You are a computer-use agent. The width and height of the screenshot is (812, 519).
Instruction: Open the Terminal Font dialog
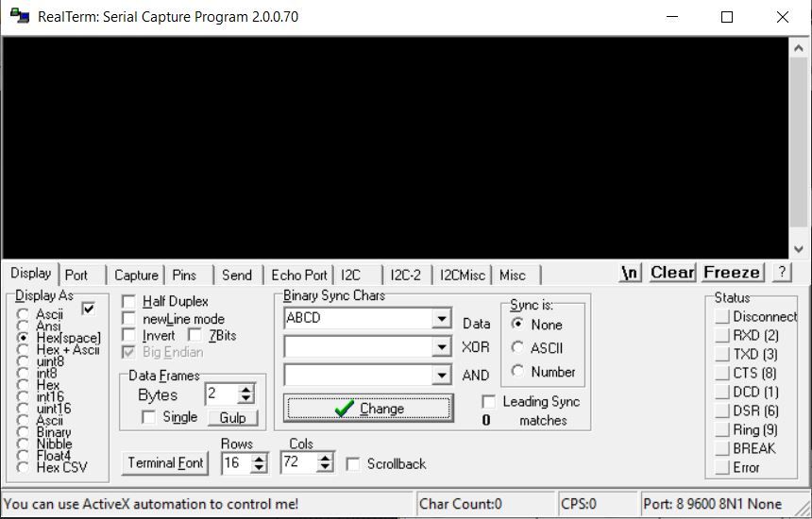click(165, 462)
